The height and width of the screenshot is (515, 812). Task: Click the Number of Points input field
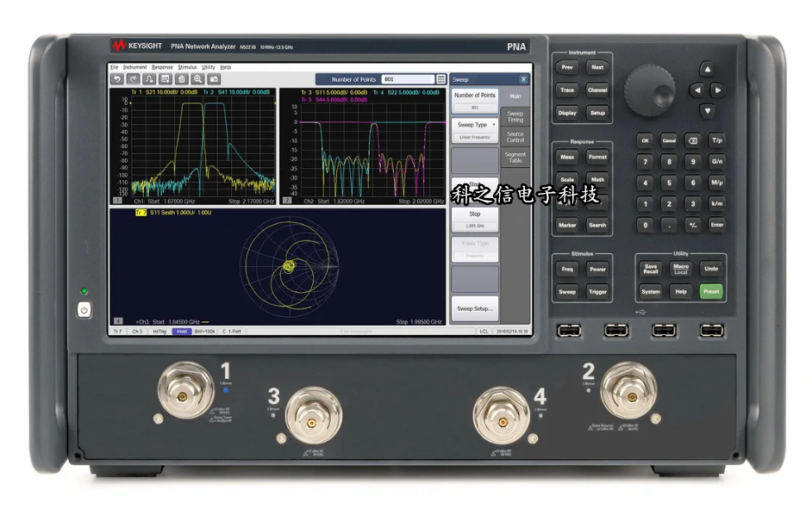click(x=408, y=79)
